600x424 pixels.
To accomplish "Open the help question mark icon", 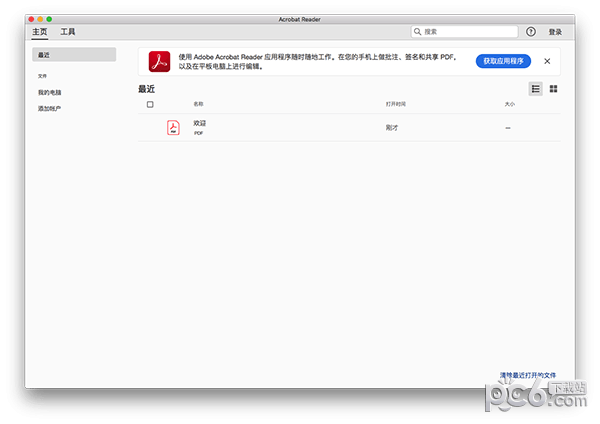I will click(530, 32).
